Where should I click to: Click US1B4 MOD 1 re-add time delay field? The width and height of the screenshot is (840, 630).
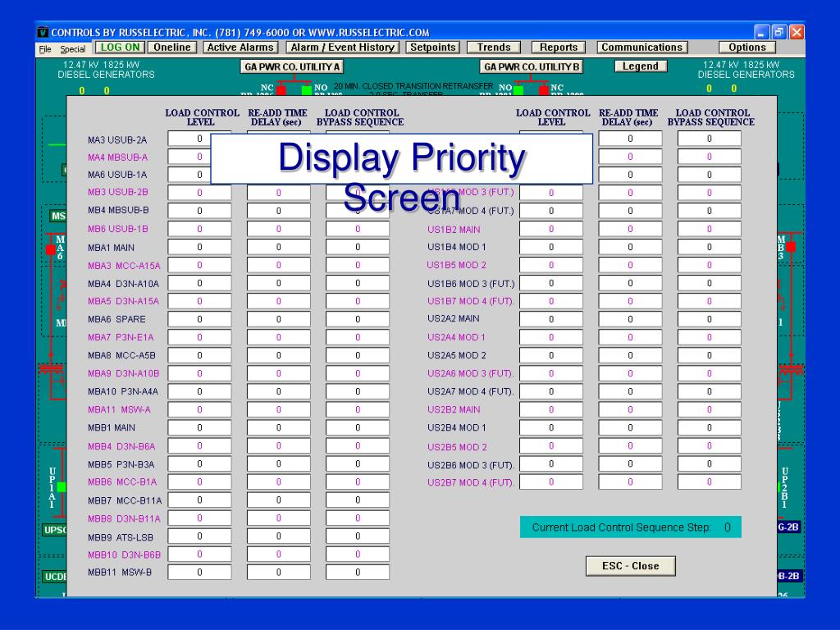click(630, 247)
